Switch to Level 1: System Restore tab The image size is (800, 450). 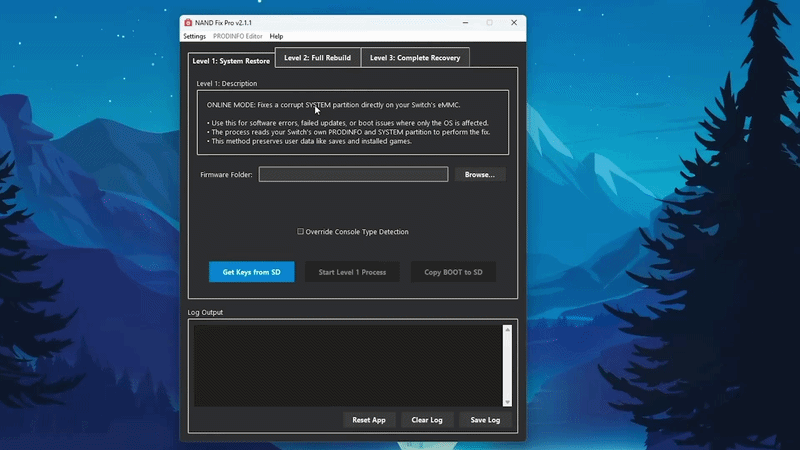click(x=231, y=61)
